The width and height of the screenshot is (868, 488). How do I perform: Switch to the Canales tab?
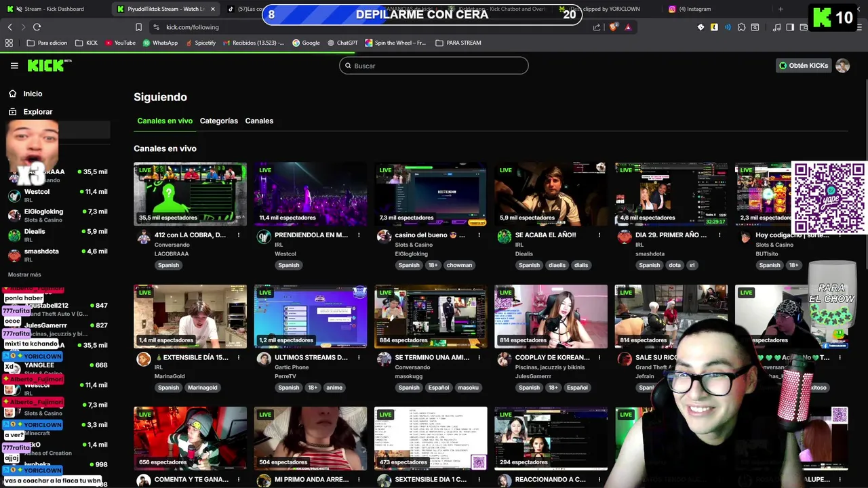(x=259, y=121)
